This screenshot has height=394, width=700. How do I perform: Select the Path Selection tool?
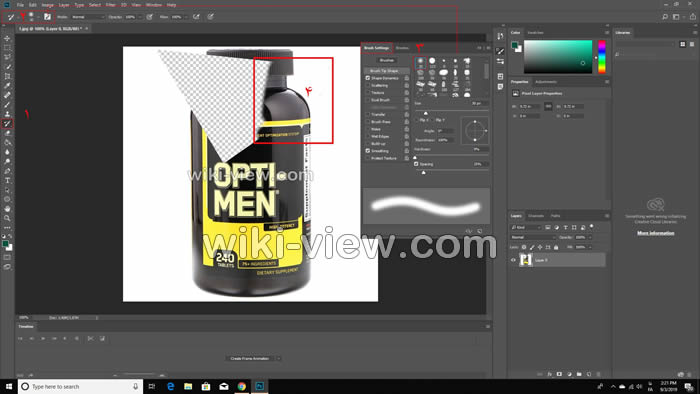pyautogui.click(x=7, y=190)
